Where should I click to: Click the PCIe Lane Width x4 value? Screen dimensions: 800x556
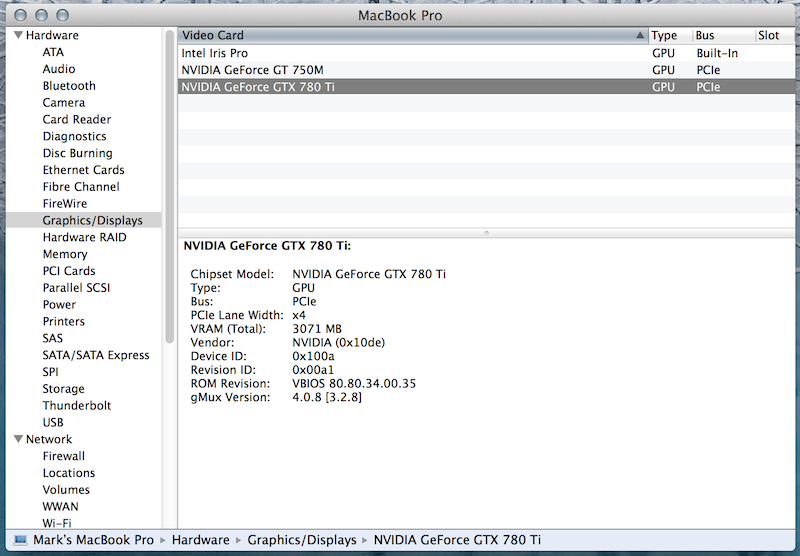pyautogui.click(x=299, y=315)
